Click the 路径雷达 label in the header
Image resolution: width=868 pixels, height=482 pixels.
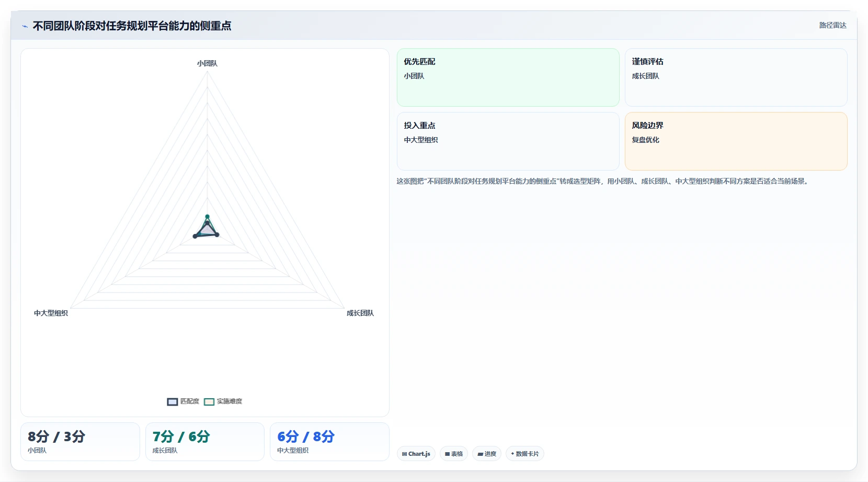pyautogui.click(x=832, y=25)
